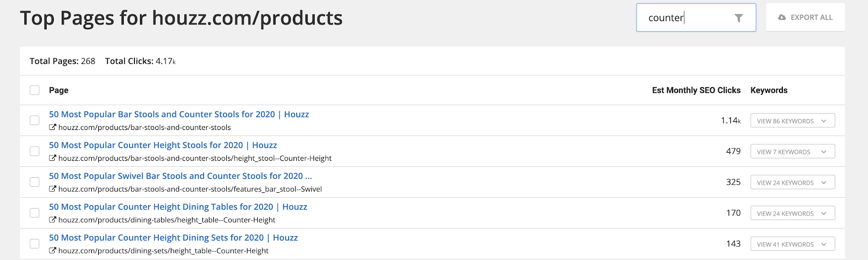Click the Keywords column header
Image resolution: width=868 pixels, height=260 pixels.
click(x=769, y=90)
